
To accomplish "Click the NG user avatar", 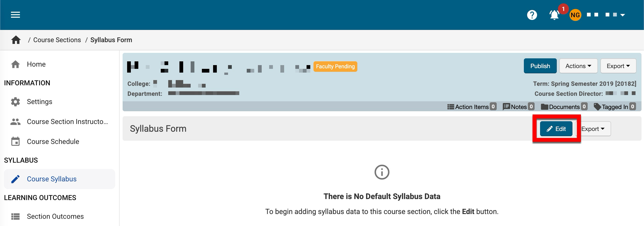I will [575, 15].
